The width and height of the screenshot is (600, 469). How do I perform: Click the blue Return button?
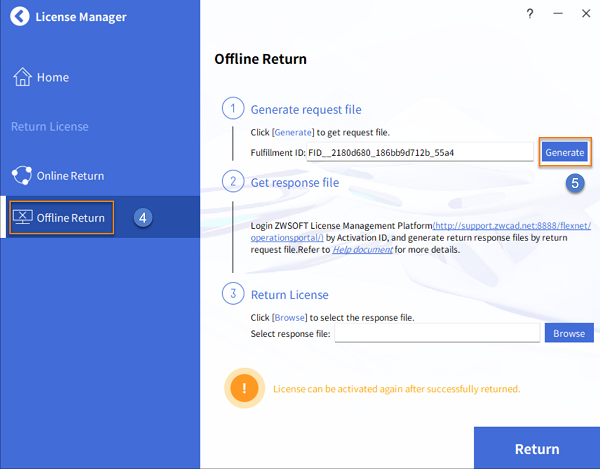coord(536,448)
